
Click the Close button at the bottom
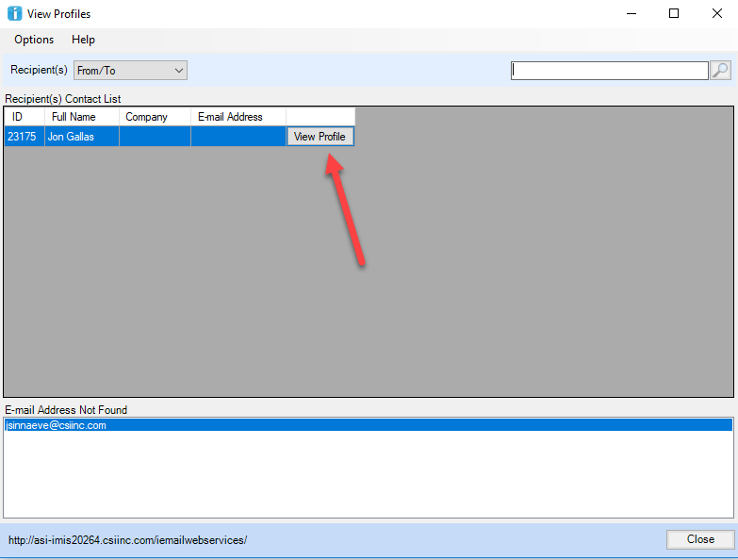point(699,539)
